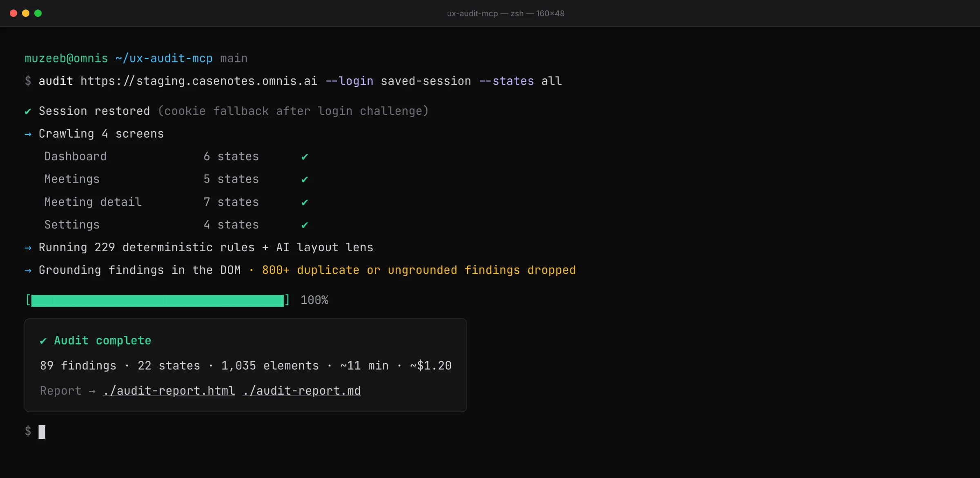Screen dimensions: 980x478
Task: Click the 100% progress label
Action: pos(314,300)
